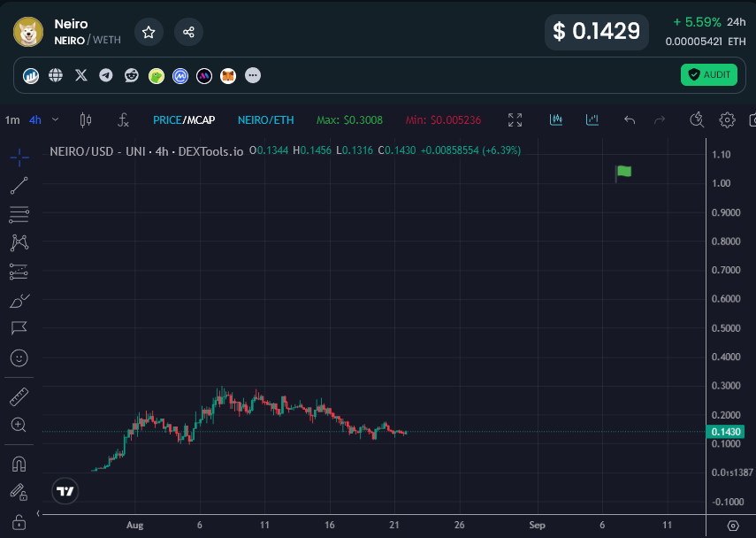756x538 pixels.
Task: Click the $ 0.1429 price display
Action: tap(597, 32)
